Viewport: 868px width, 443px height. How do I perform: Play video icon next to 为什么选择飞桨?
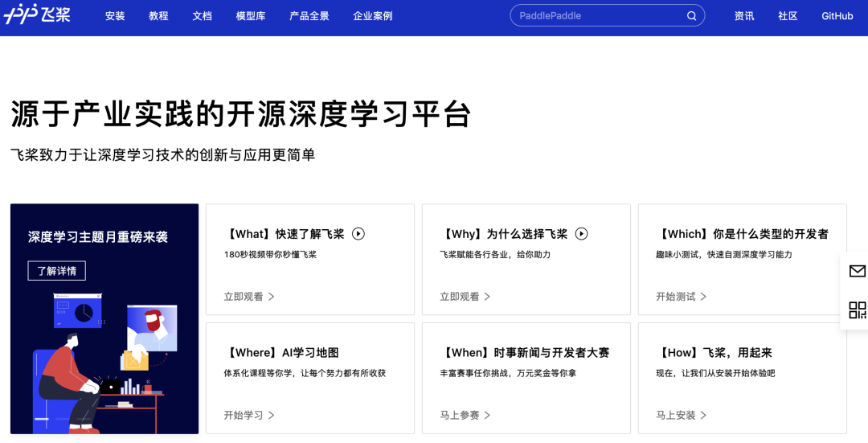pyautogui.click(x=581, y=234)
